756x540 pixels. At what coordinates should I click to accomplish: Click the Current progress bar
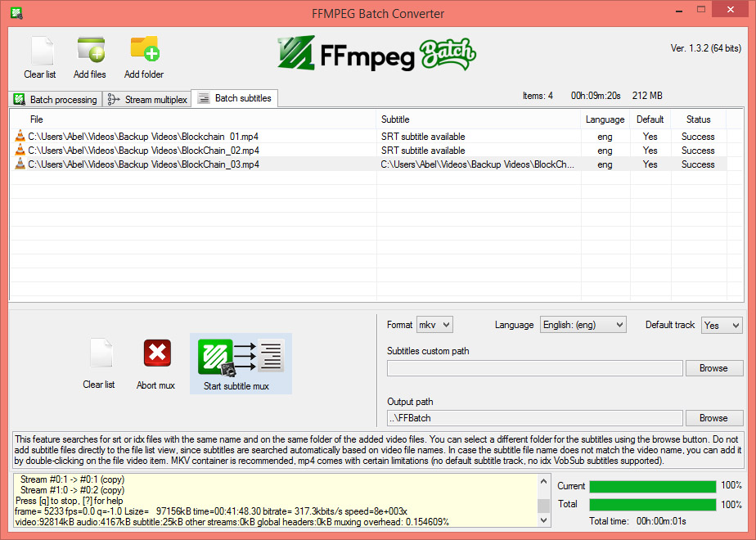point(652,486)
